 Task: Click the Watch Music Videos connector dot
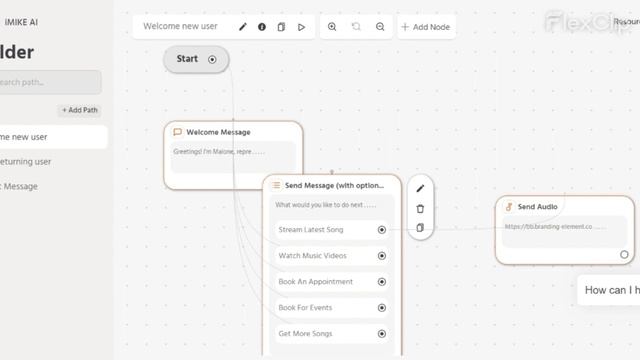[x=382, y=256]
